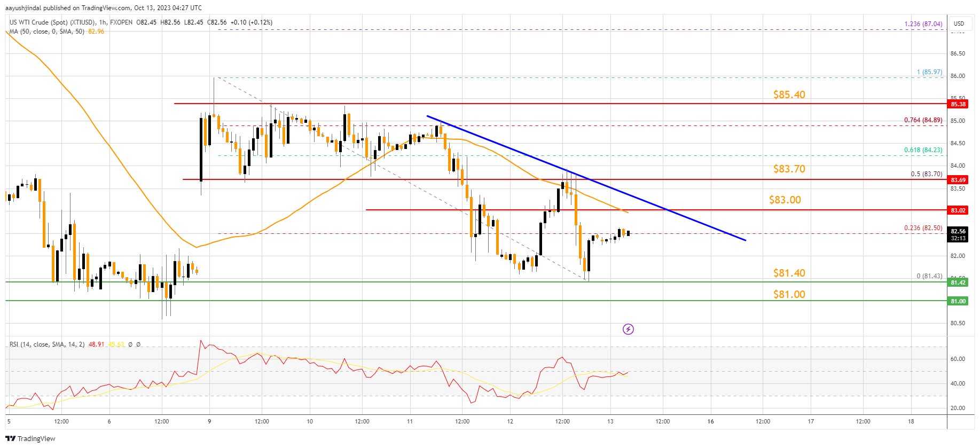This screenshot has width=980, height=448.
Task: Click the 83.69 red price tag
Action: point(958,180)
